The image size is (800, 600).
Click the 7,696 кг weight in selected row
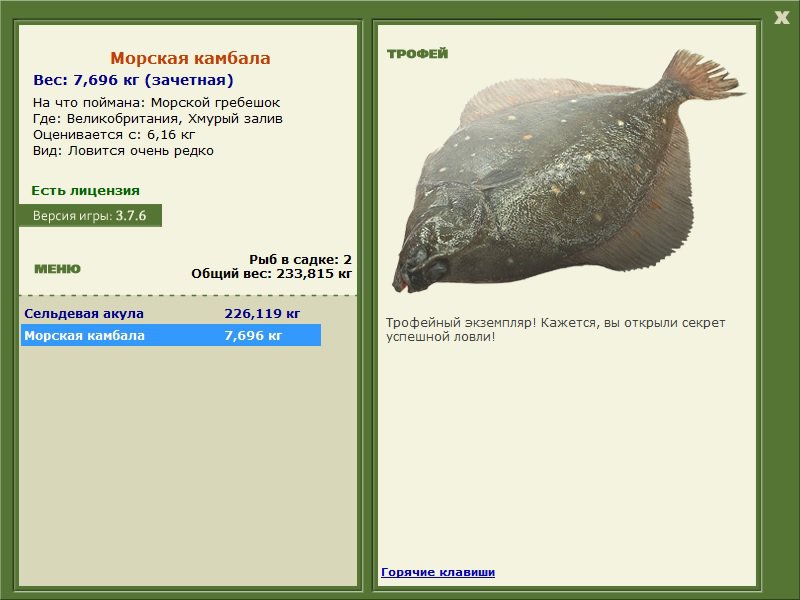[253, 336]
